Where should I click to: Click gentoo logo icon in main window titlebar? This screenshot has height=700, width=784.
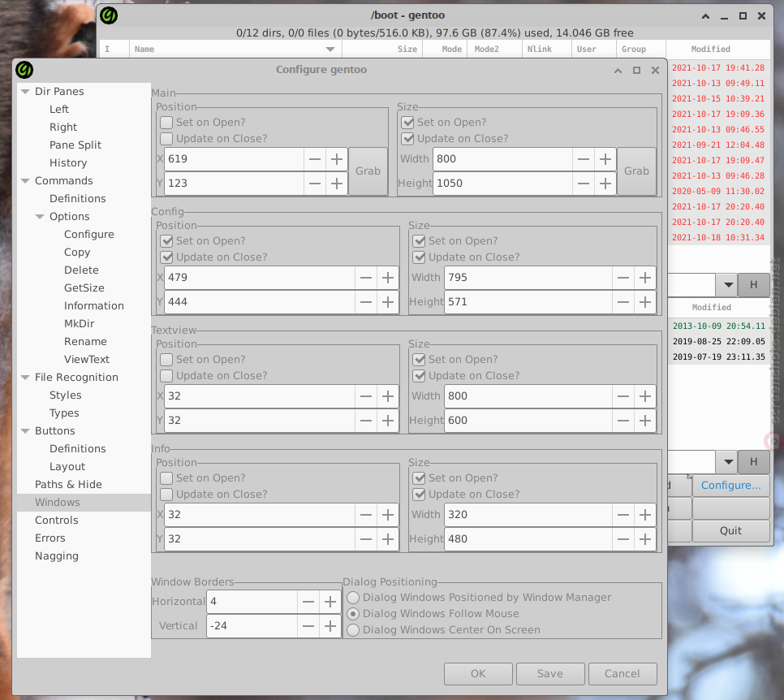109,15
